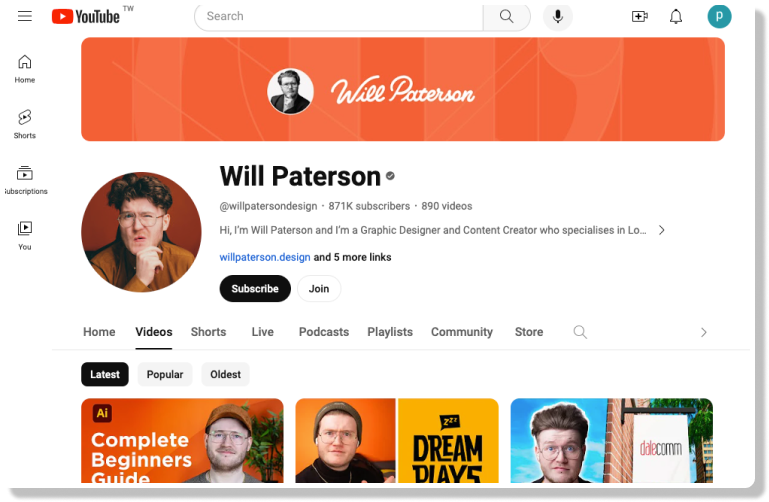Open the Create video icon
Viewport: 769px width, 502px height.
point(640,17)
